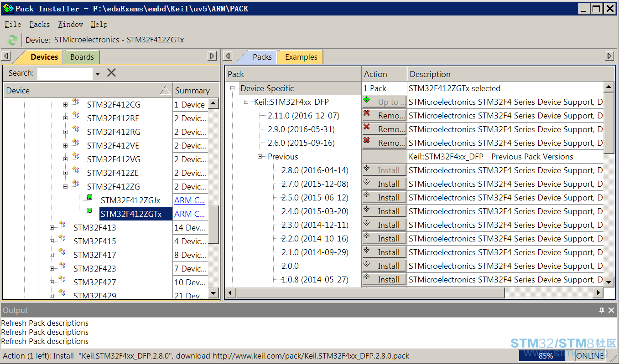
Task: Expand the STM32F415 tree node
Action: [52, 241]
